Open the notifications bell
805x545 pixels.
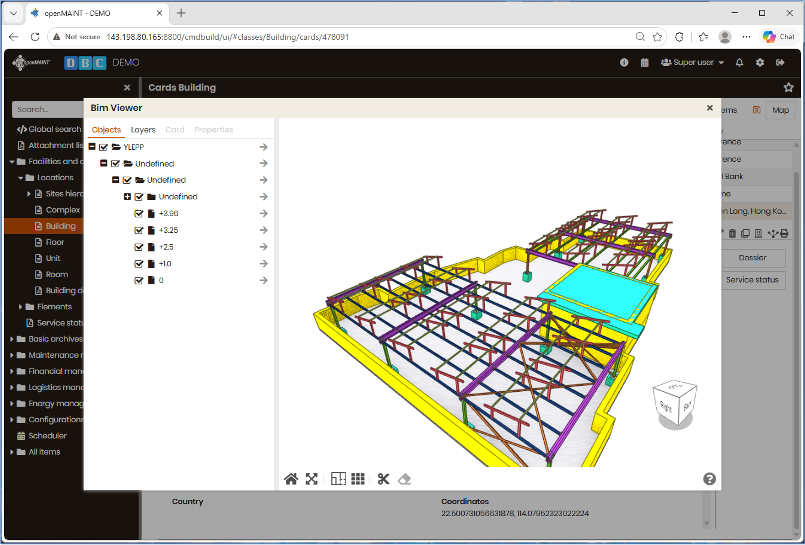(739, 63)
